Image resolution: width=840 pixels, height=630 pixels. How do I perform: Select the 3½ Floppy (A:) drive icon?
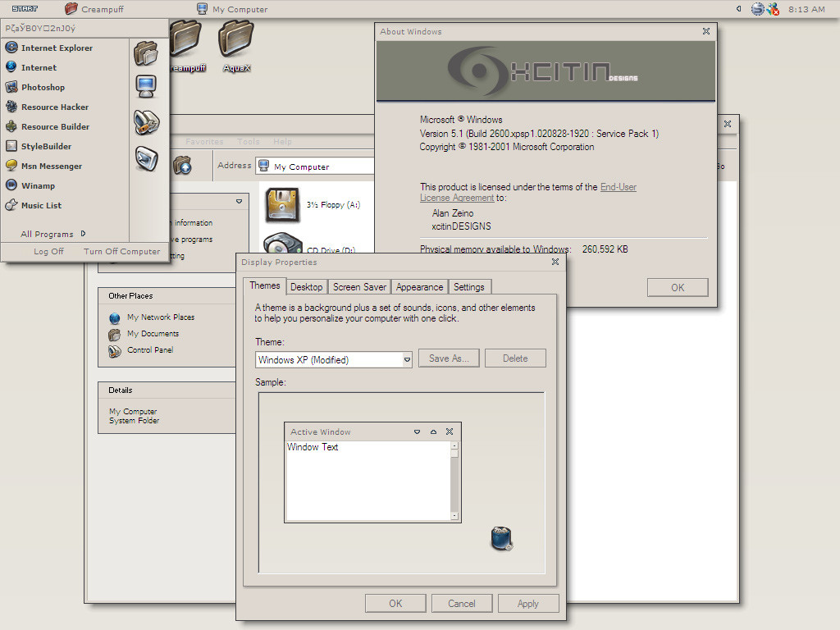tap(282, 204)
